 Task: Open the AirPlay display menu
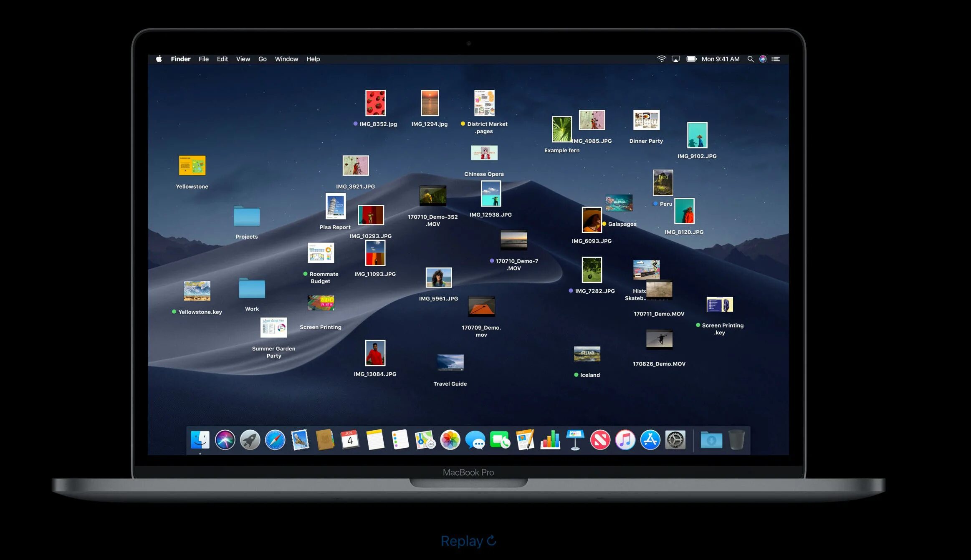click(675, 59)
